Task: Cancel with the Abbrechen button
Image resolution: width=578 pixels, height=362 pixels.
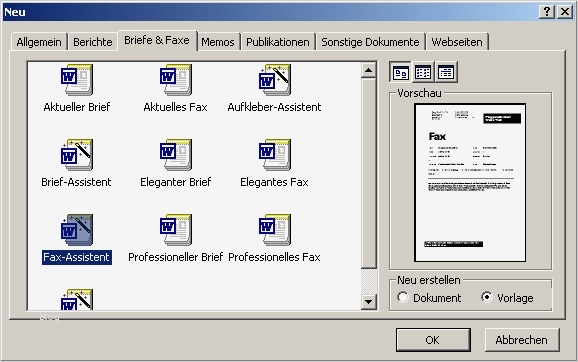Action: click(522, 340)
